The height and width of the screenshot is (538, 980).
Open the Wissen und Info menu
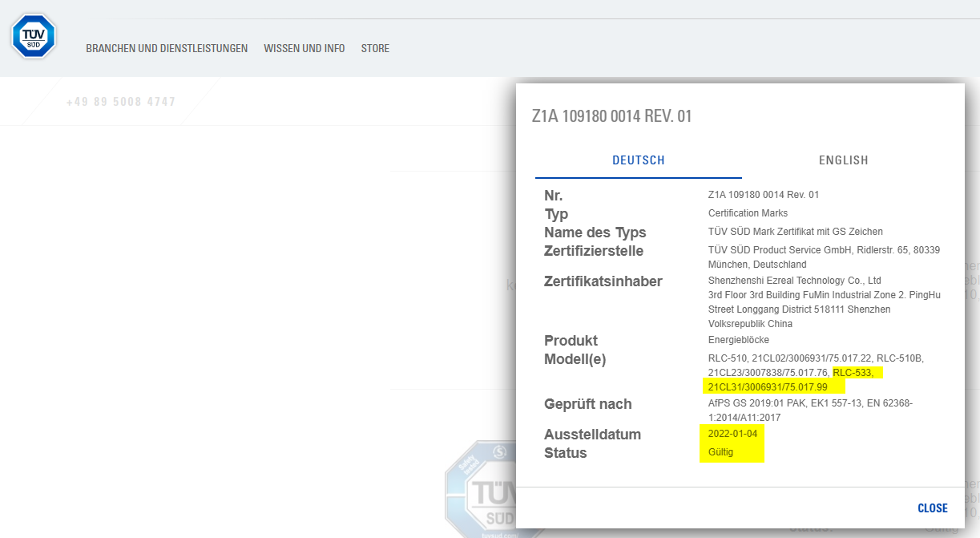pyautogui.click(x=304, y=48)
